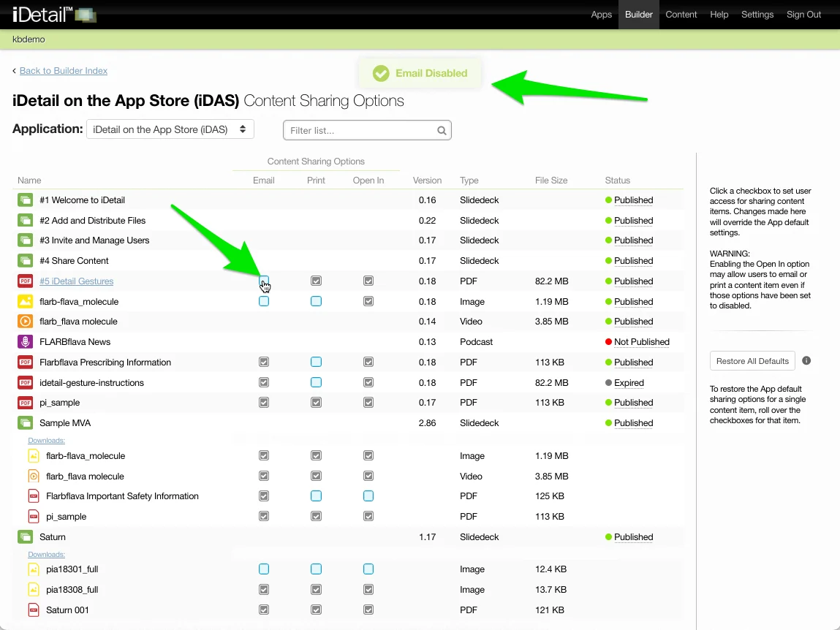Screen dimensions: 840x630
Task: Click the image icon for flarb-flava_molecule
Action: (26, 302)
